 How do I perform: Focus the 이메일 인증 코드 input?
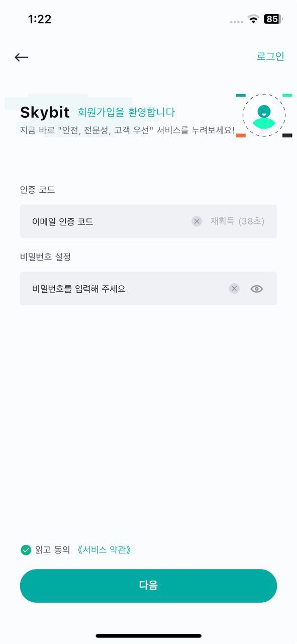(x=106, y=221)
